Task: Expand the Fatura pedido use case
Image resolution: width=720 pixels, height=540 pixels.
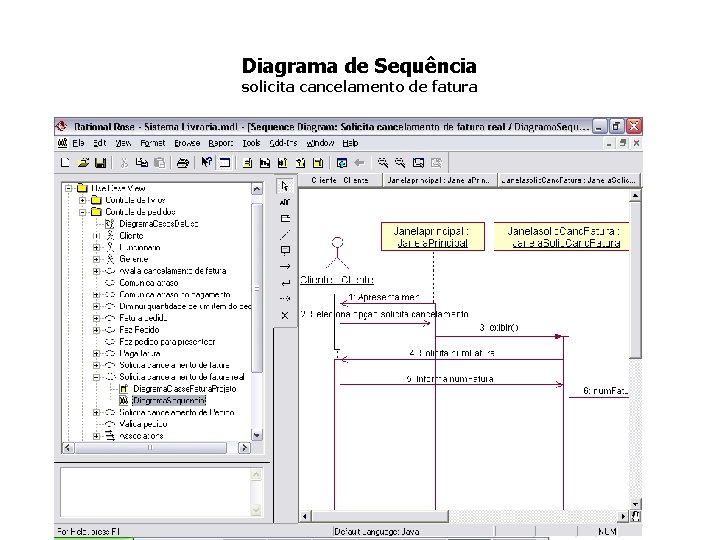Action: (x=96, y=318)
